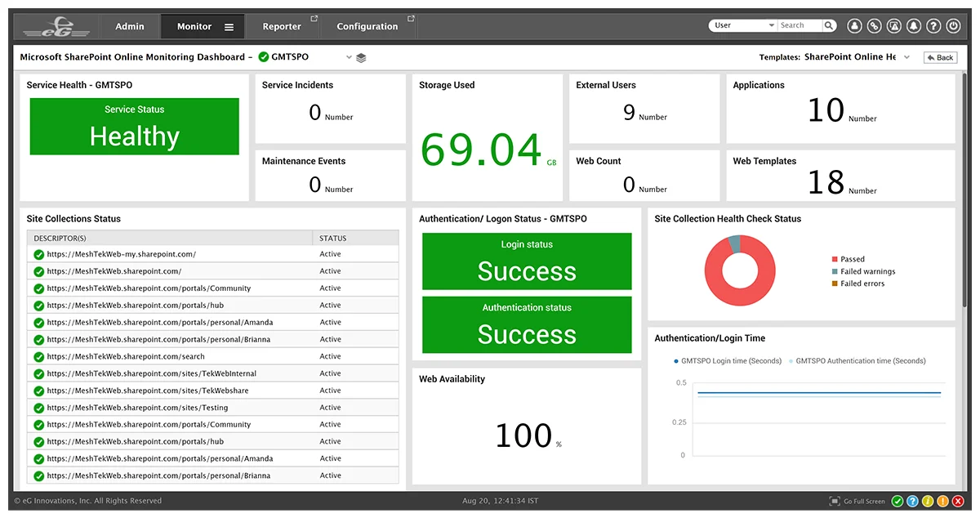The image size is (980, 518).
Task: Click the green check status icon next to GMTSPO
Action: tap(263, 57)
